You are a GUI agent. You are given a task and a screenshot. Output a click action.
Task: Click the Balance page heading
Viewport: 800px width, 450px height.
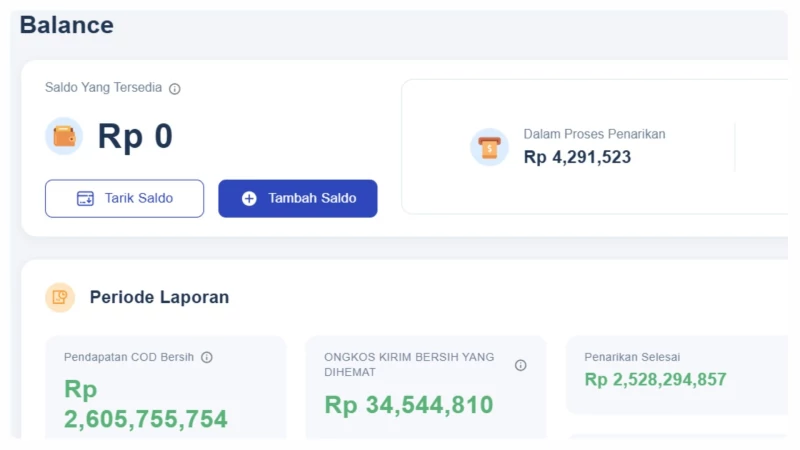click(67, 25)
